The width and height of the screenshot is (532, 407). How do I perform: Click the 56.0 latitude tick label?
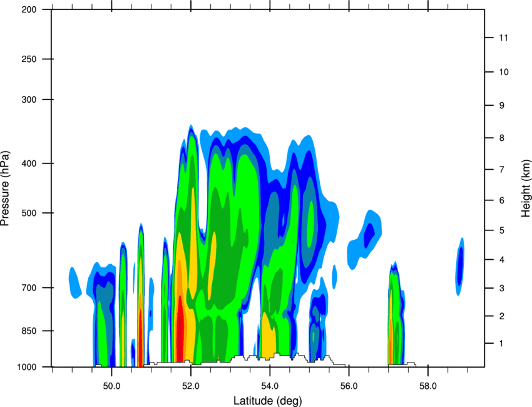pyautogui.click(x=349, y=386)
